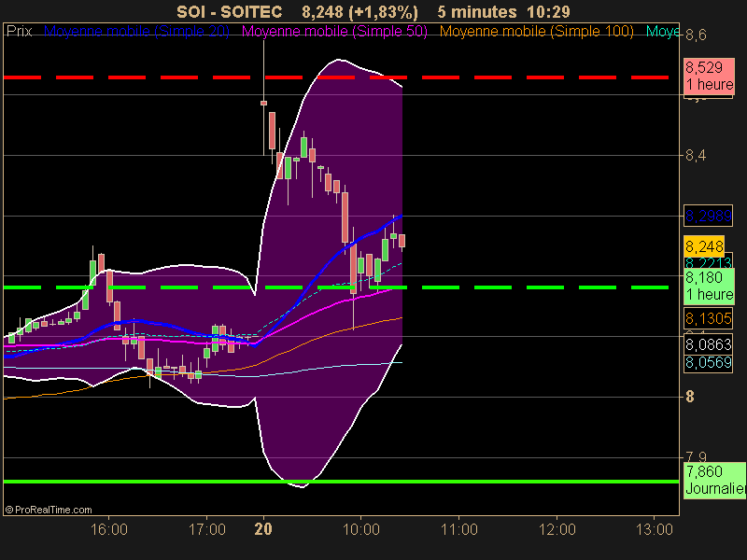
Task: Click the orange 8,1305 value label
Action: point(709,318)
